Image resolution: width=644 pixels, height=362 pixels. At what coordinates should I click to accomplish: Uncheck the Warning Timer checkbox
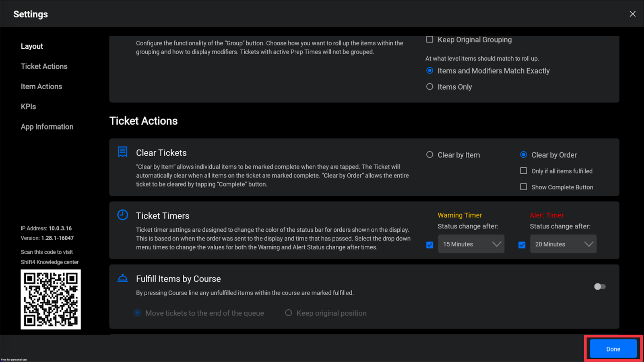click(x=430, y=245)
